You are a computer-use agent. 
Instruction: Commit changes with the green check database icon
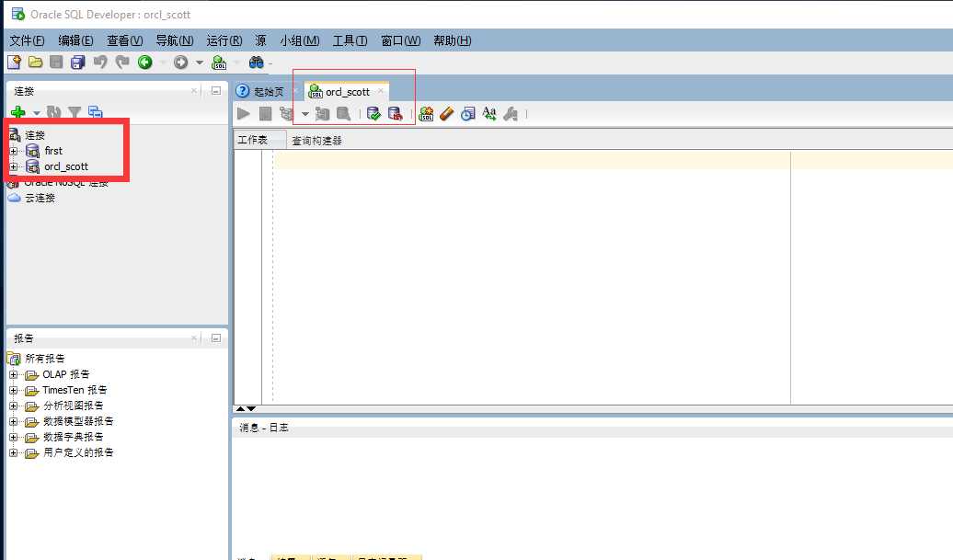373,113
